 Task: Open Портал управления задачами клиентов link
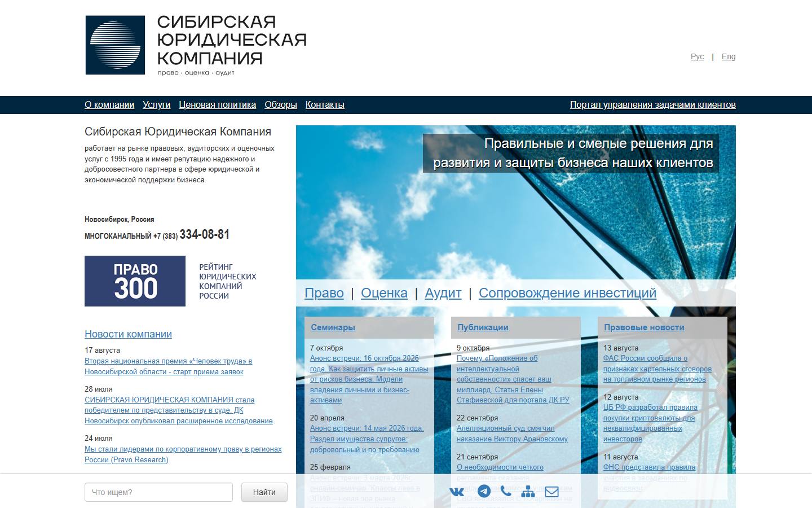(x=653, y=105)
